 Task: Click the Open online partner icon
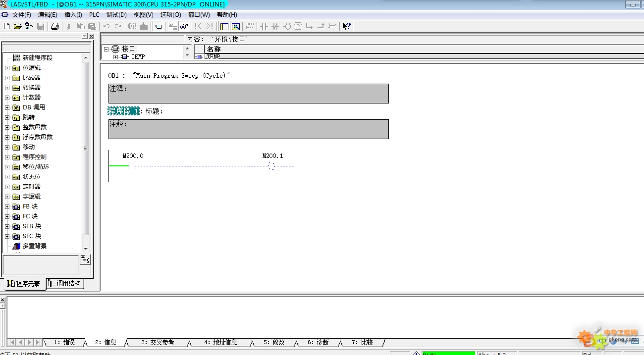tap(29, 26)
